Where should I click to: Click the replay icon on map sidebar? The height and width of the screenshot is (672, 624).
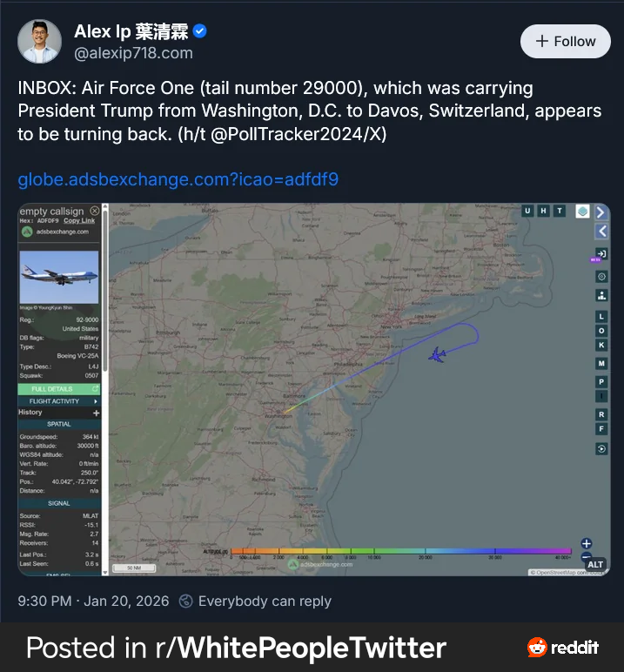601,449
